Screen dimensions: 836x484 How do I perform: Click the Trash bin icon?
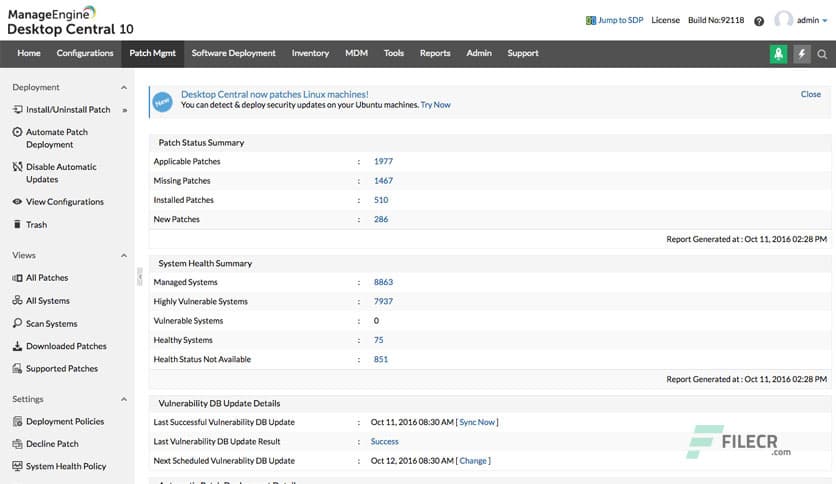pos(17,224)
